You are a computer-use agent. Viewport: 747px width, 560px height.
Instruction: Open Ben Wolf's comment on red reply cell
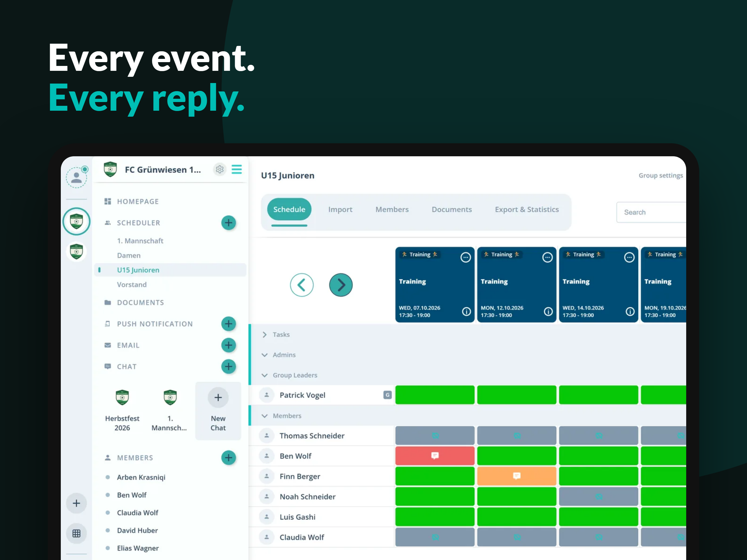tap(435, 456)
